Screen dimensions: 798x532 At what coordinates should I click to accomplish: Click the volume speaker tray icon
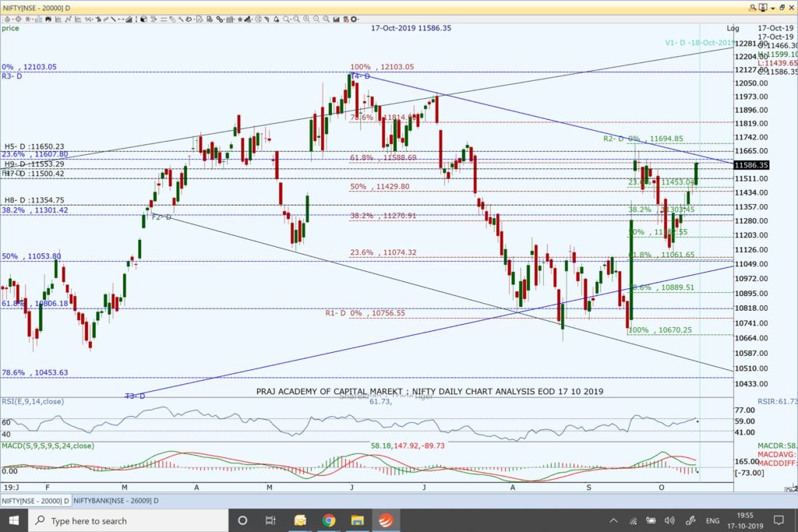[669, 520]
